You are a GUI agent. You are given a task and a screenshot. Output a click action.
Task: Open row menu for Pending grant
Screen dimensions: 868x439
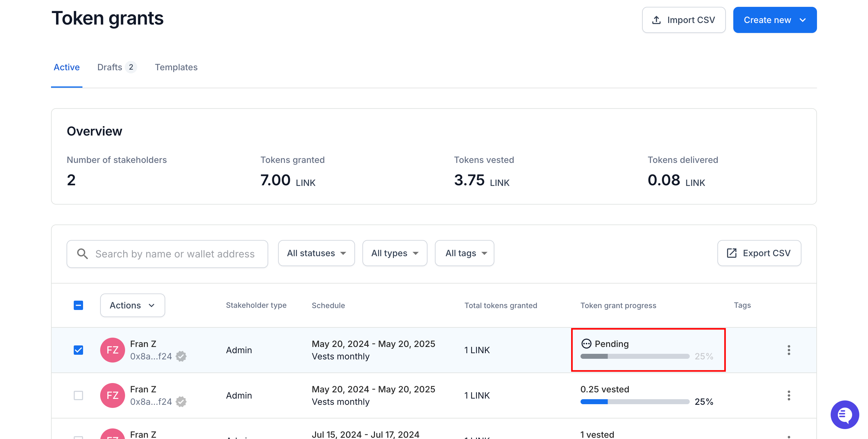tap(788, 350)
